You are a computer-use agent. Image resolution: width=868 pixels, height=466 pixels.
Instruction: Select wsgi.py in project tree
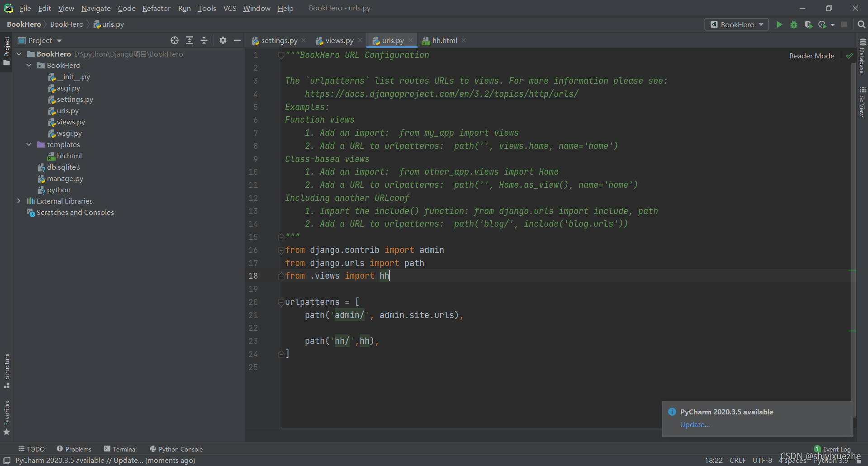(69, 133)
